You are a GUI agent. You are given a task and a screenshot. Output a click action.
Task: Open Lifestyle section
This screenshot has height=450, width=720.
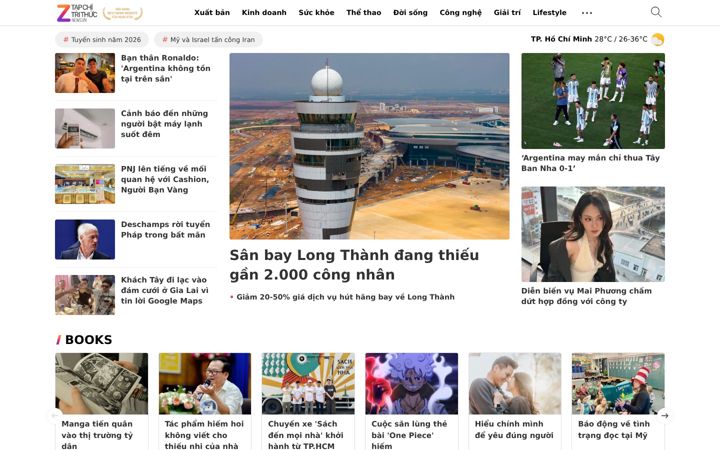[549, 12]
